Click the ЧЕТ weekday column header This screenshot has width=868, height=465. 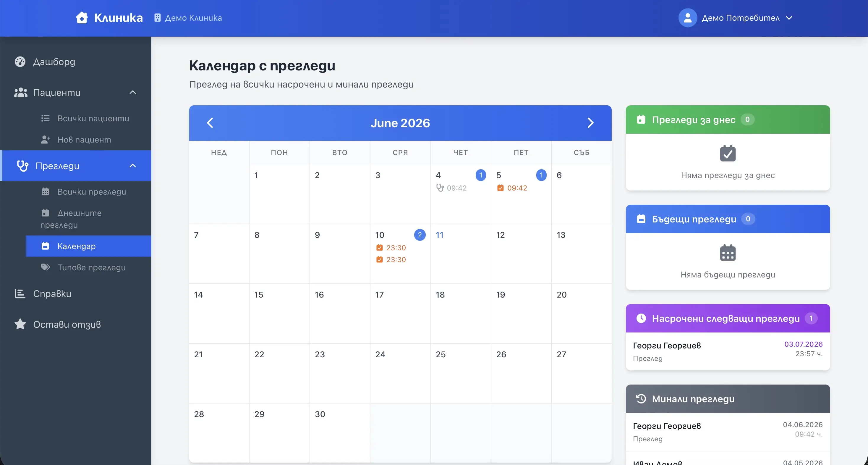point(461,152)
